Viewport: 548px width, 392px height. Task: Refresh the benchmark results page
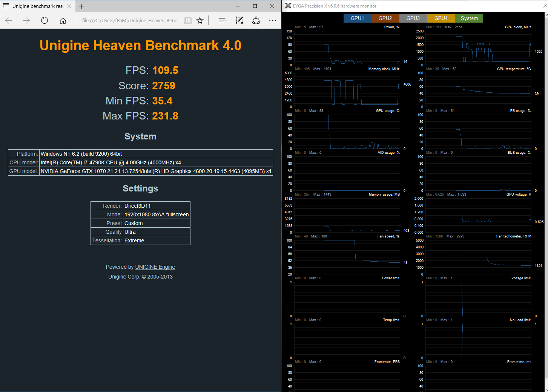click(x=45, y=20)
